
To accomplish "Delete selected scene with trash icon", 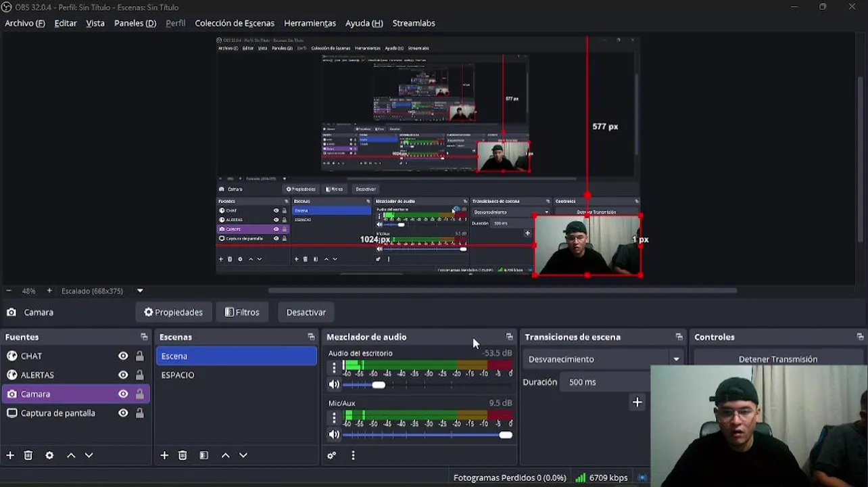I will (x=183, y=455).
